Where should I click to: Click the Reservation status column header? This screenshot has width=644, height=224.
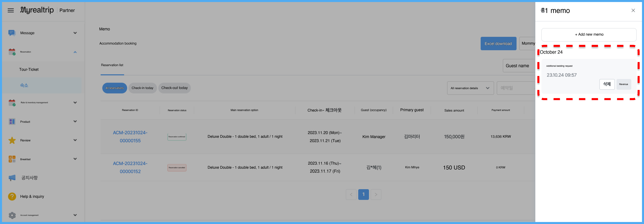point(177,110)
